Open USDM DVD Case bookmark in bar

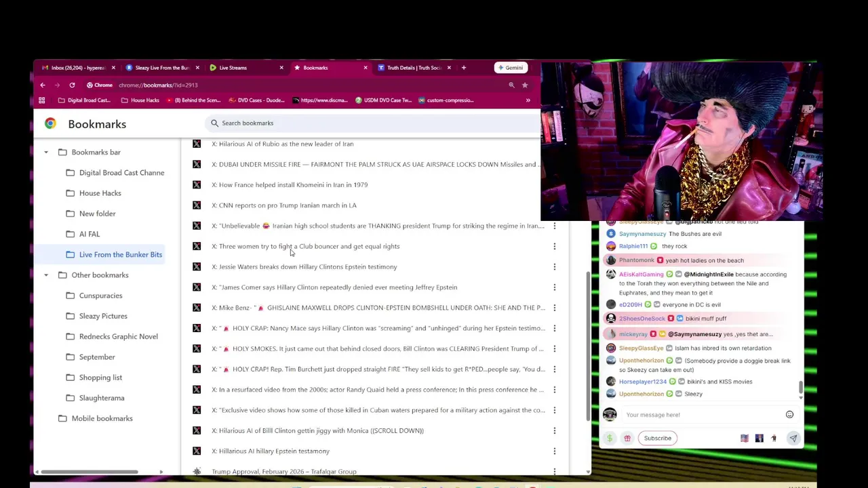[383, 100]
